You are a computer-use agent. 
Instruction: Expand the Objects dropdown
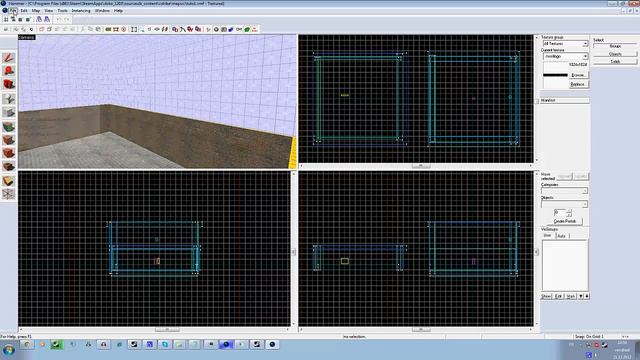(x=585, y=204)
